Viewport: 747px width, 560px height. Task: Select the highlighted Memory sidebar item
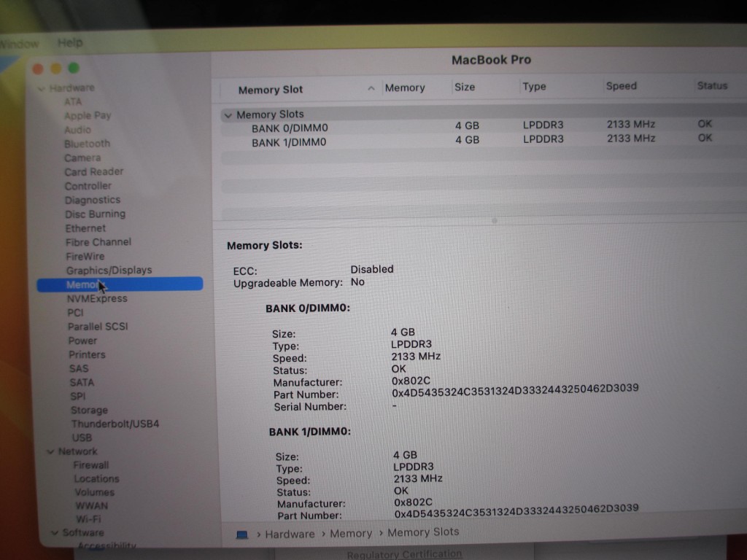(x=120, y=284)
